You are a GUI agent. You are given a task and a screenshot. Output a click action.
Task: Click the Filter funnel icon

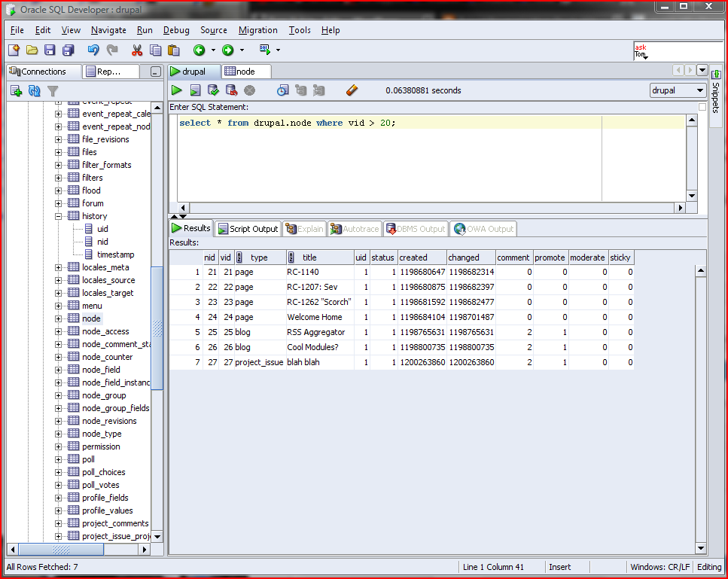point(53,91)
